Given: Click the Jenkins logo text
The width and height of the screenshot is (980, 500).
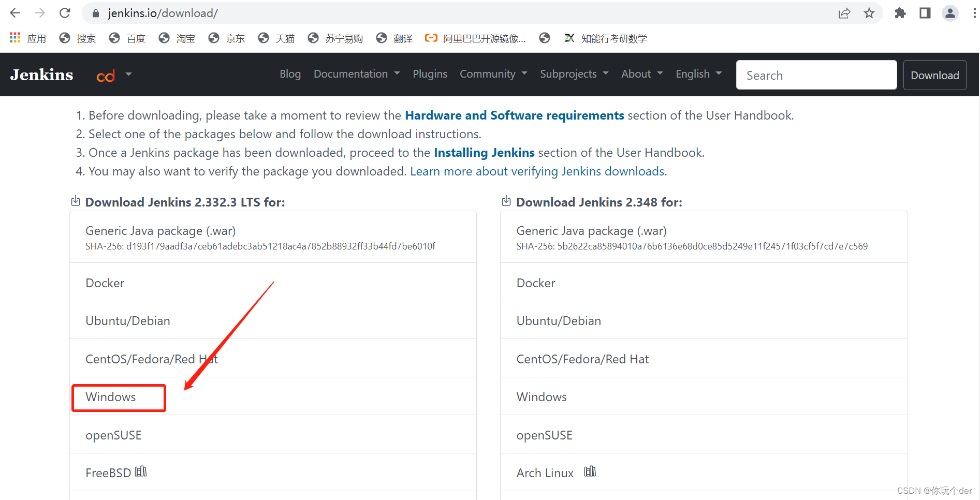Looking at the screenshot, I should tap(41, 75).
